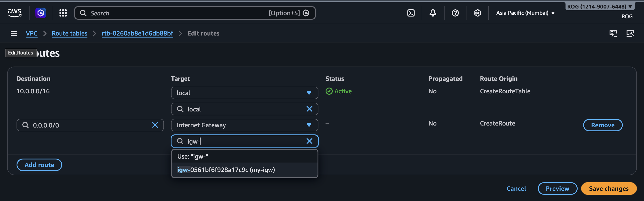Select igw-0561bf6f928a17c9c (my-igw) option
The height and width of the screenshot is (201, 644).
point(226,170)
